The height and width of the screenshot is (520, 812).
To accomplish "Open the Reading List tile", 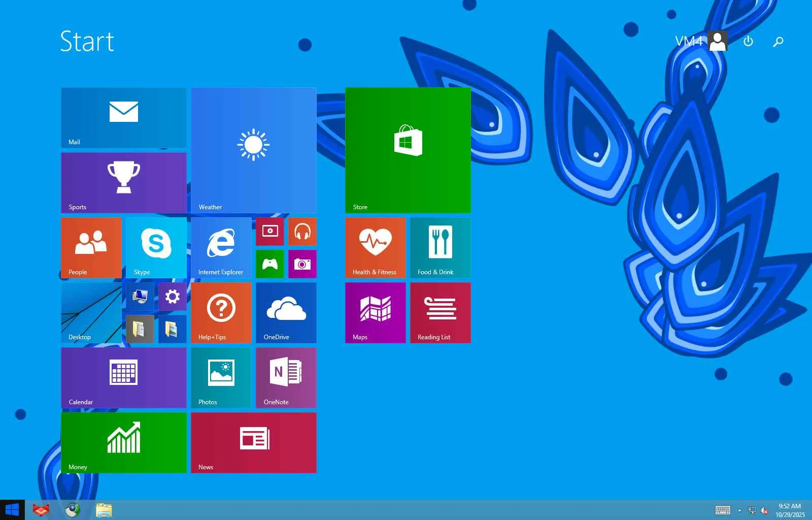I will coord(441,313).
